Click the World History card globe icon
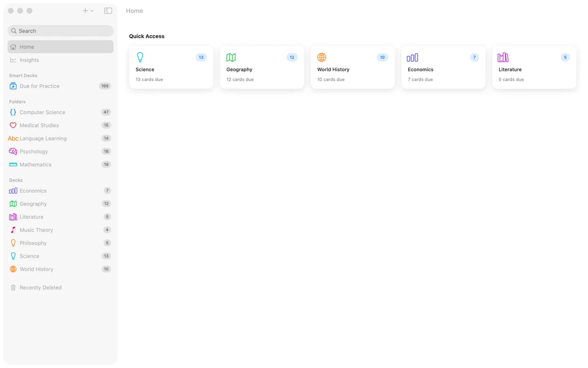 coord(322,57)
